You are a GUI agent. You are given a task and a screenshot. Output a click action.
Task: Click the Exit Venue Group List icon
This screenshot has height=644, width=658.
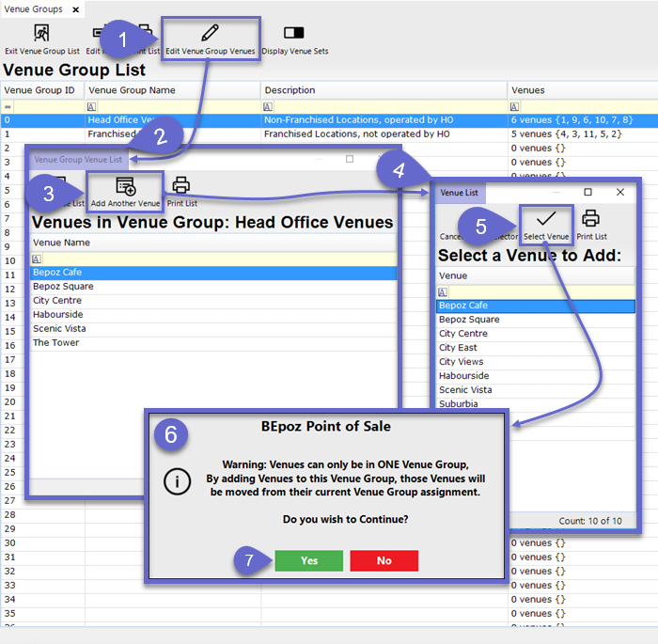[40, 34]
